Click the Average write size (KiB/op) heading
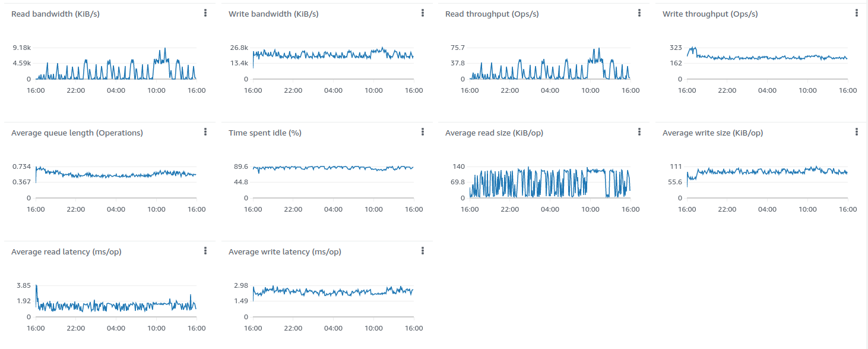This screenshot has height=349, width=868. pos(712,133)
